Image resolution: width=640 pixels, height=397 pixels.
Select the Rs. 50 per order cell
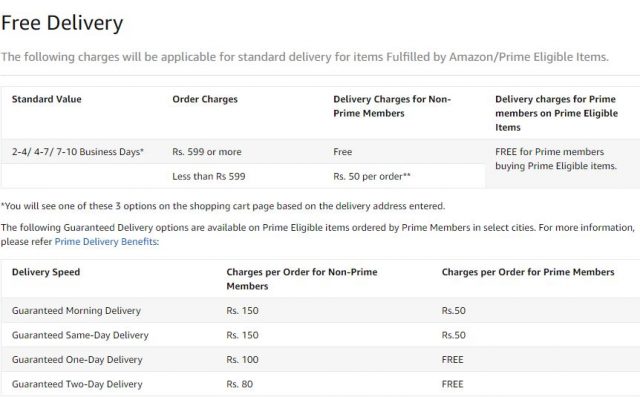coord(372,176)
